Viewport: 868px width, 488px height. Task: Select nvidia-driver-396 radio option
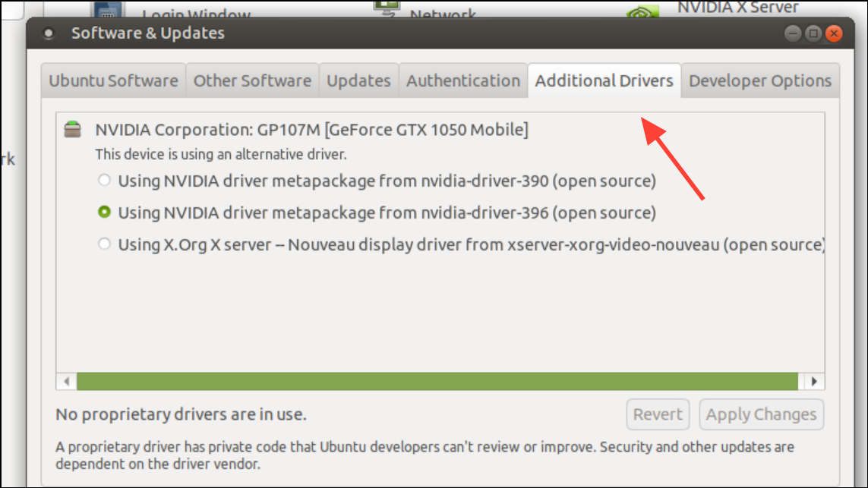tap(104, 213)
